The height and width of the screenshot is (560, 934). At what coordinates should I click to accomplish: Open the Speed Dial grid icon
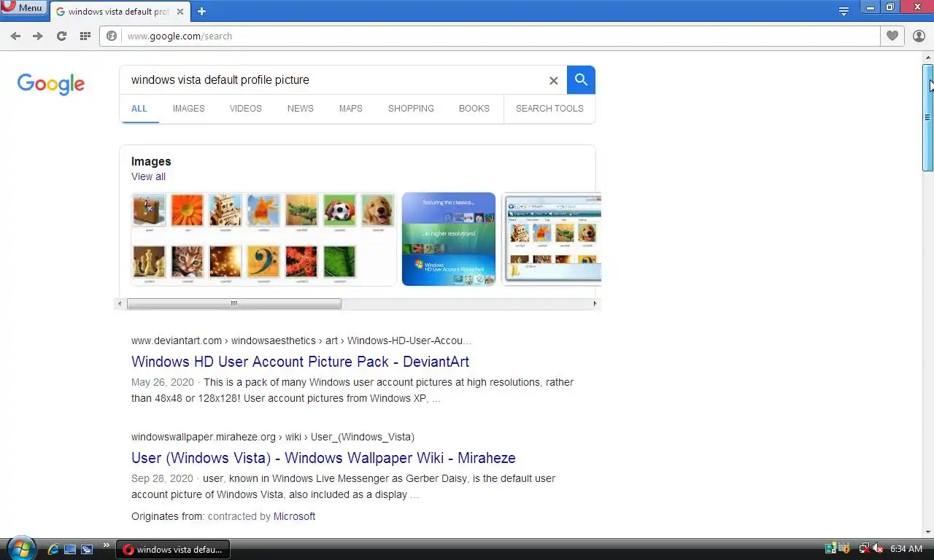[85, 36]
